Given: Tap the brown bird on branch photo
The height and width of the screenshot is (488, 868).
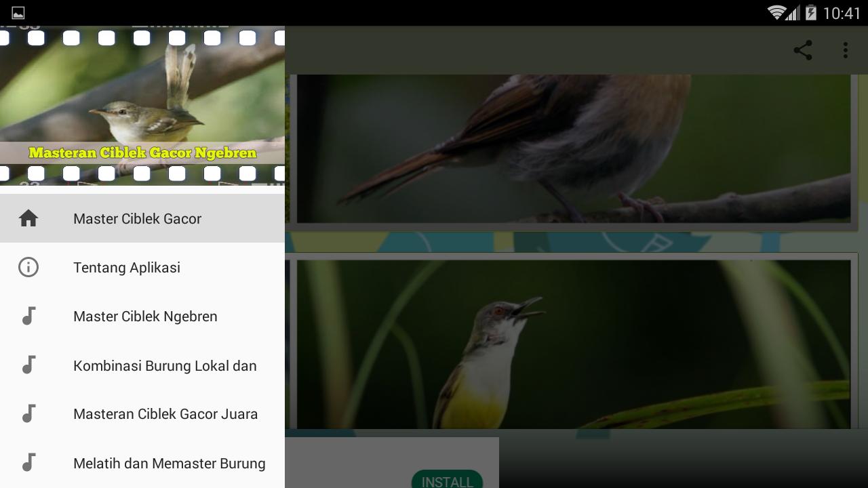Looking at the screenshot, I should (574, 148).
